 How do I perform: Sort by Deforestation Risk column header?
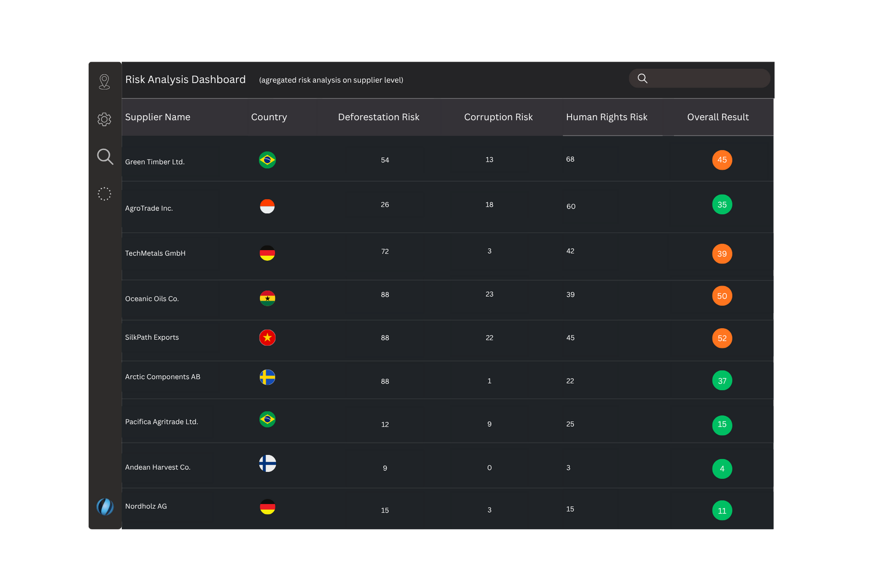pyautogui.click(x=379, y=117)
